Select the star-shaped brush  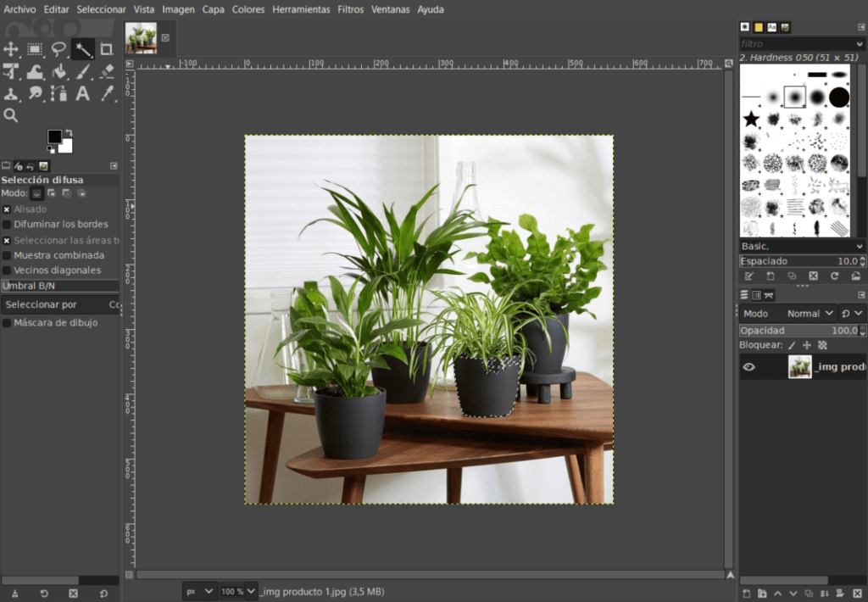[751, 119]
